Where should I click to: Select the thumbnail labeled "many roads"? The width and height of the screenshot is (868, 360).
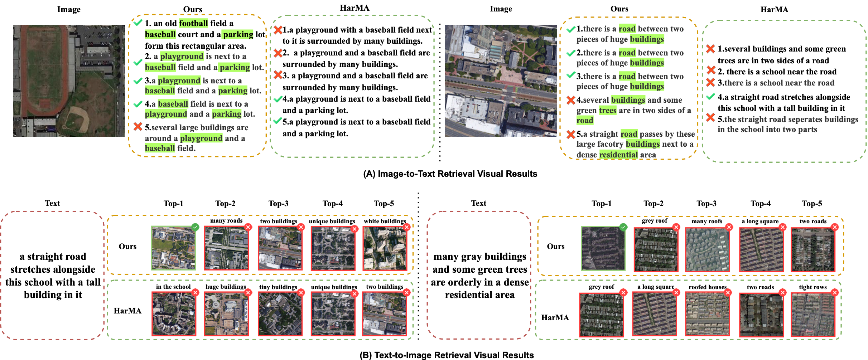pos(226,248)
